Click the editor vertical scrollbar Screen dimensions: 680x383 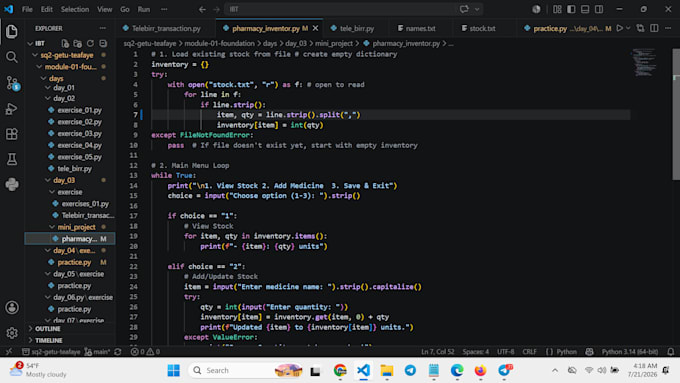click(676, 115)
